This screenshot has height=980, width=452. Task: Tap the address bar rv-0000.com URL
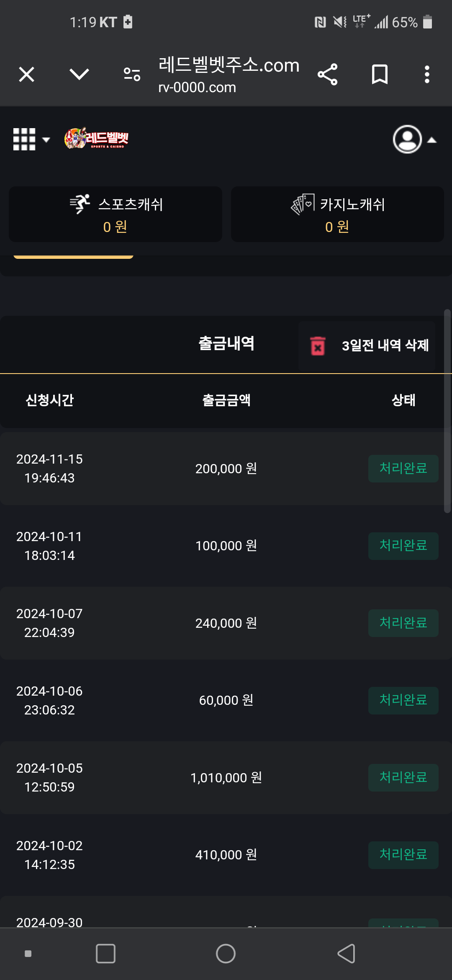pos(197,88)
